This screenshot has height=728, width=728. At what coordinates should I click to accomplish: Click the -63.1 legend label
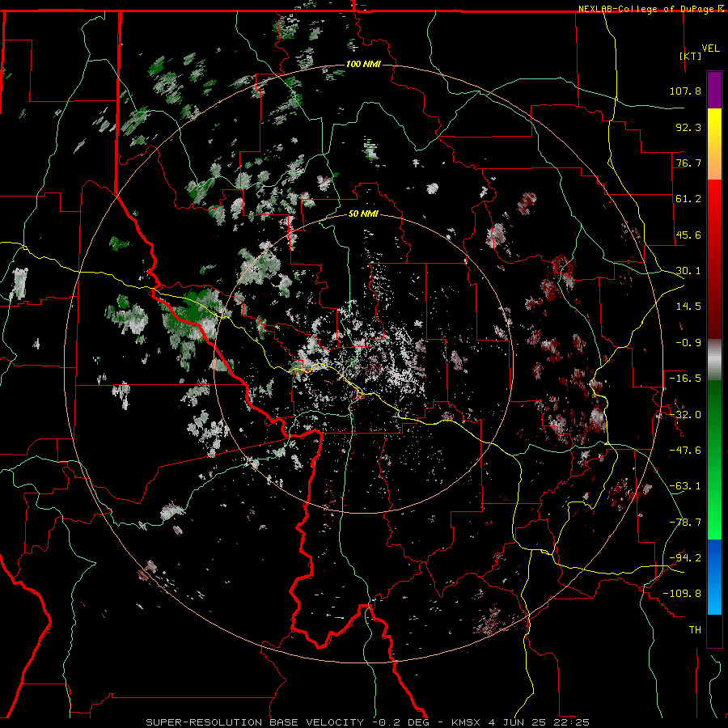point(685,486)
